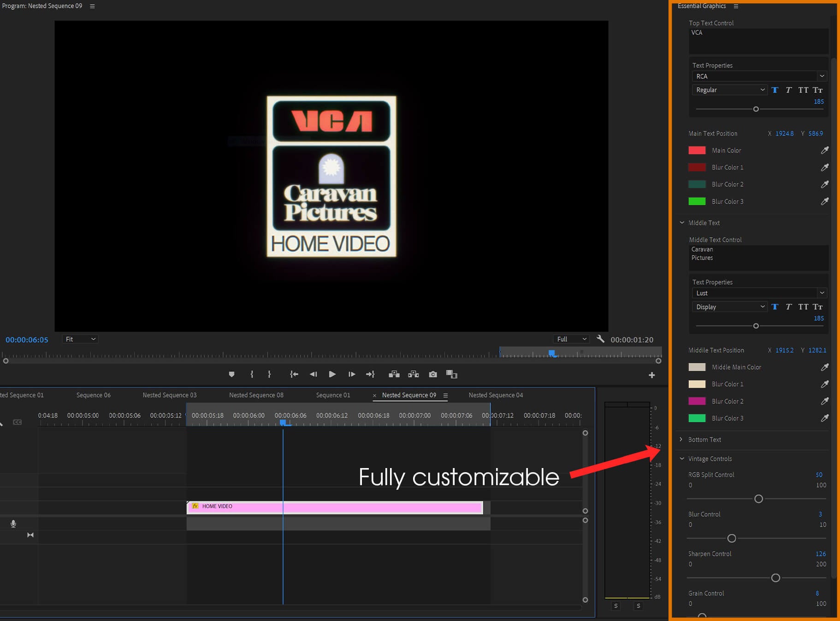Open the Fit zoom level dropdown
The width and height of the screenshot is (840, 621).
click(x=80, y=339)
